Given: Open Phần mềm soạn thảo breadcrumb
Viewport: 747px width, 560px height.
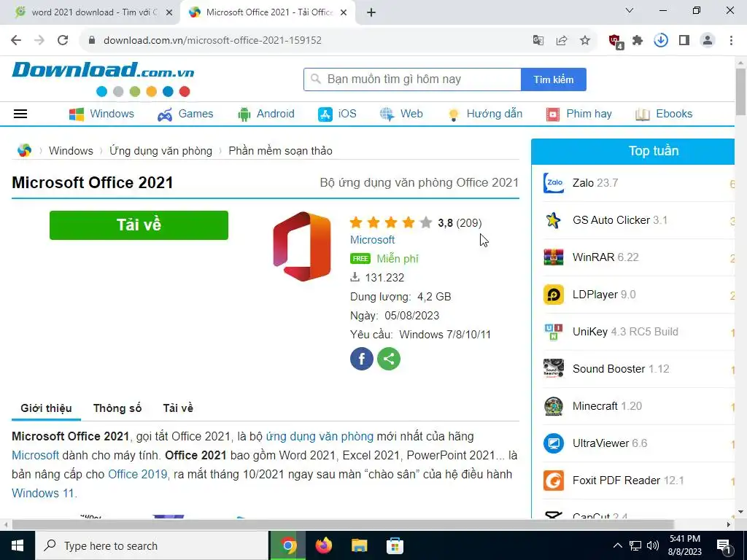Looking at the screenshot, I should [281, 150].
